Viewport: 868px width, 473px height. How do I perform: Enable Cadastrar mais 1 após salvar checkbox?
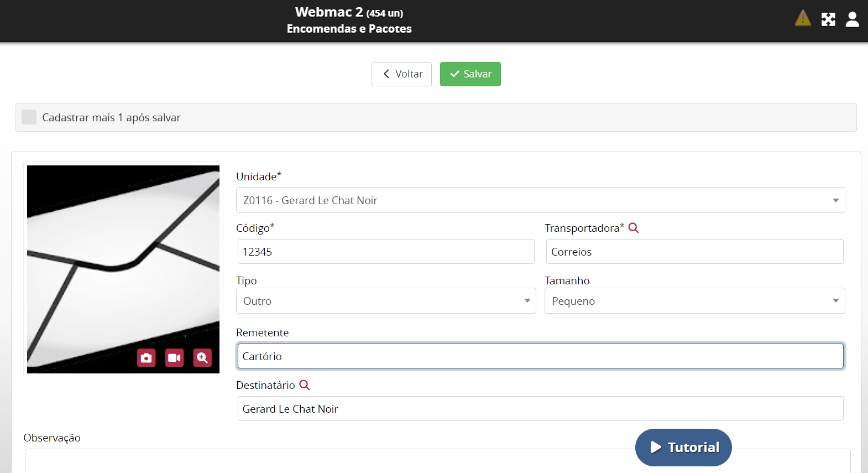pyautogui.click(x=29, y=117)
